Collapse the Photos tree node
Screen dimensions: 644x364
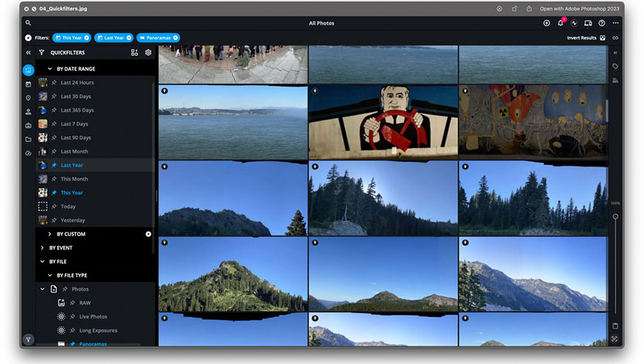click(x=42, y=289)
